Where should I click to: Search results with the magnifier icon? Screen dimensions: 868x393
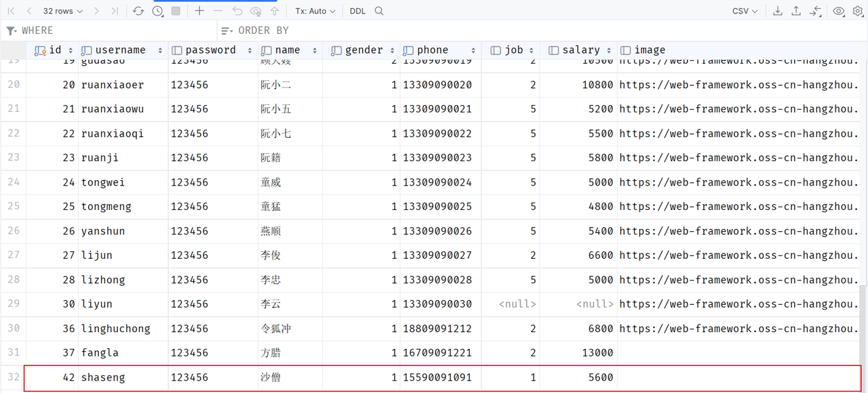(x=379, y=11)
